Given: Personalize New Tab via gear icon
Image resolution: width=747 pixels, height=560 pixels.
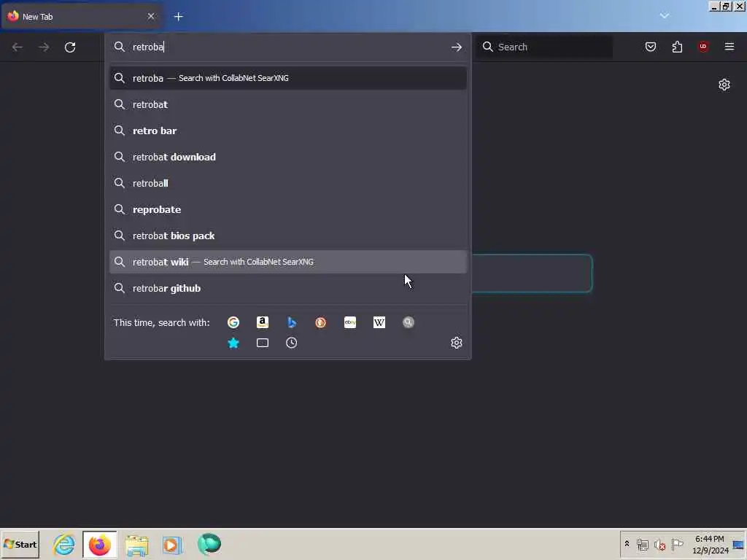Looking at the screenshot, I should click(724, 85).
